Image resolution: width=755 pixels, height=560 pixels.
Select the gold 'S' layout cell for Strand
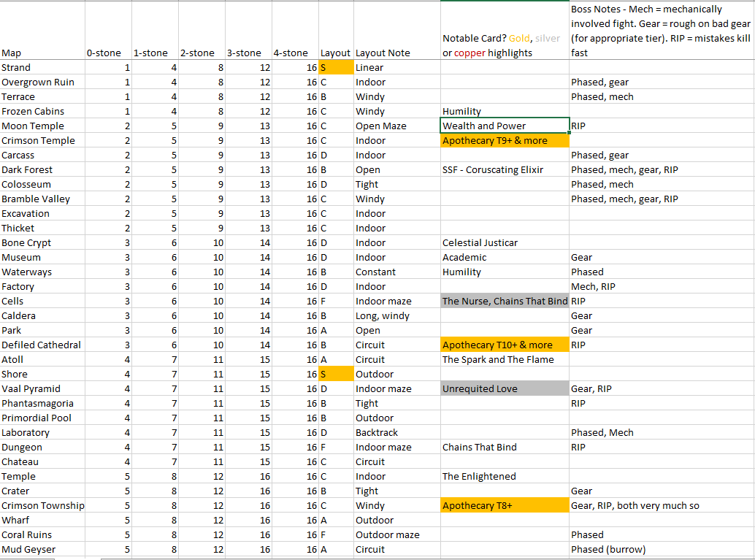point(336,67)
